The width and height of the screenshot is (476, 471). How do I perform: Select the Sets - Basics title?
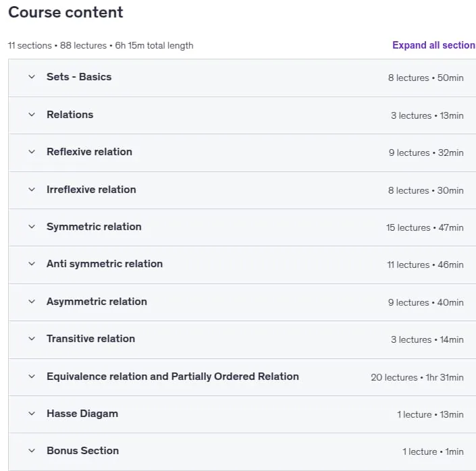click(79, 77)
